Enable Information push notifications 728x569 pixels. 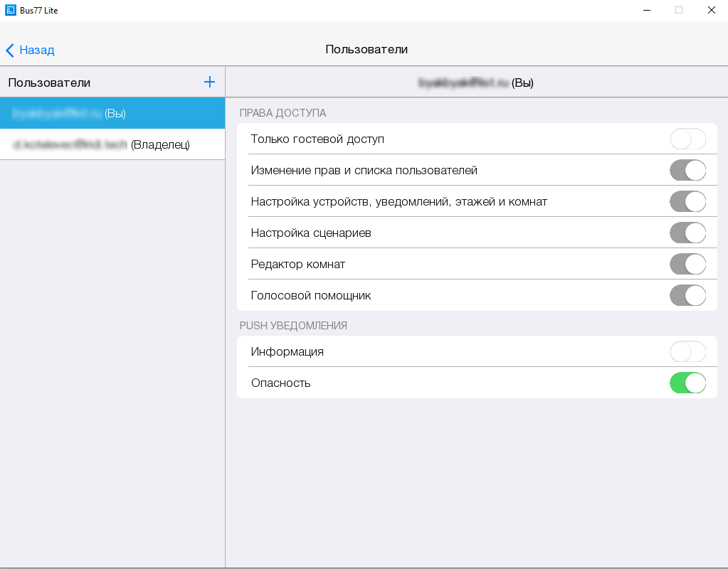click(687, 351)
